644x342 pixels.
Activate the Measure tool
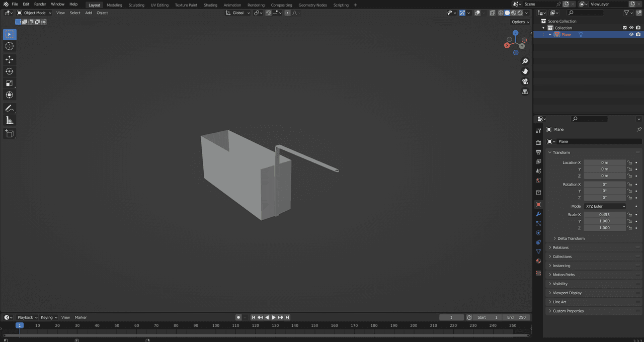pos(10,120)
